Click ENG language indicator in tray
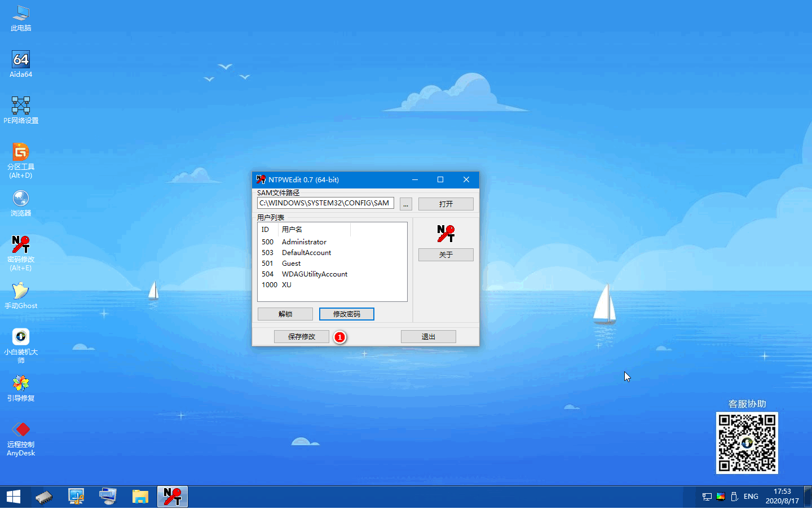 [751, 497]
